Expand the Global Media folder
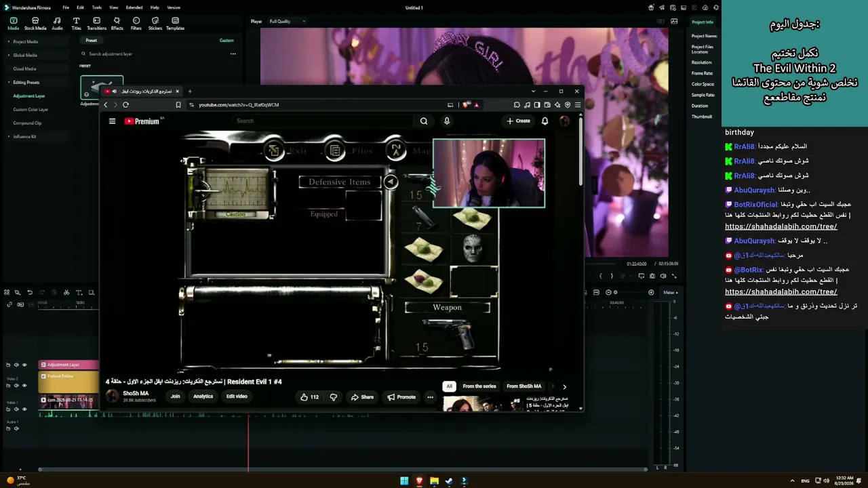Screen dimensions: 868x488 [9, 56]
